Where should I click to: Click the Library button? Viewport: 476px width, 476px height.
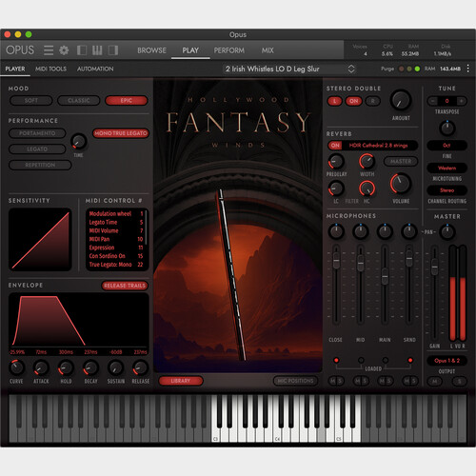point(181,381)
